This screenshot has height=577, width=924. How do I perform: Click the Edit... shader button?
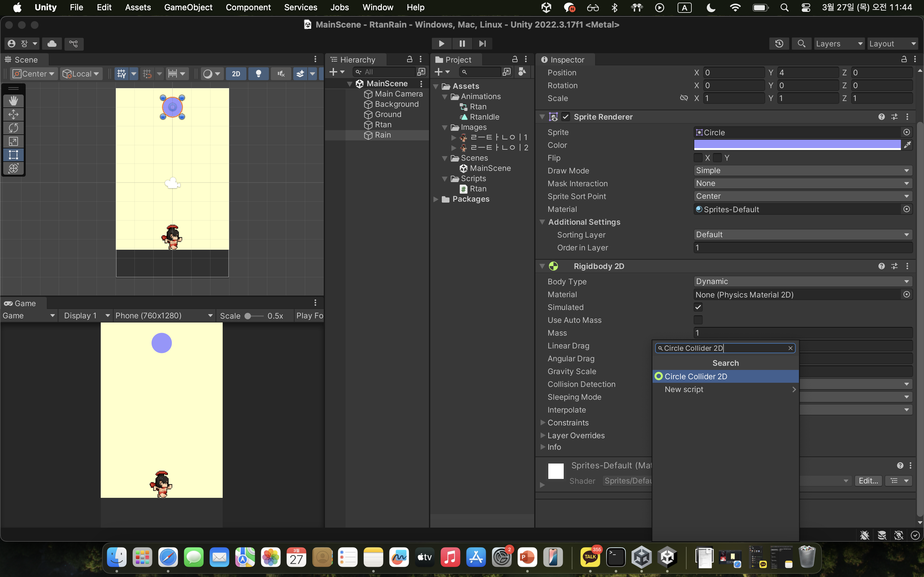click(x=868, y=481)
